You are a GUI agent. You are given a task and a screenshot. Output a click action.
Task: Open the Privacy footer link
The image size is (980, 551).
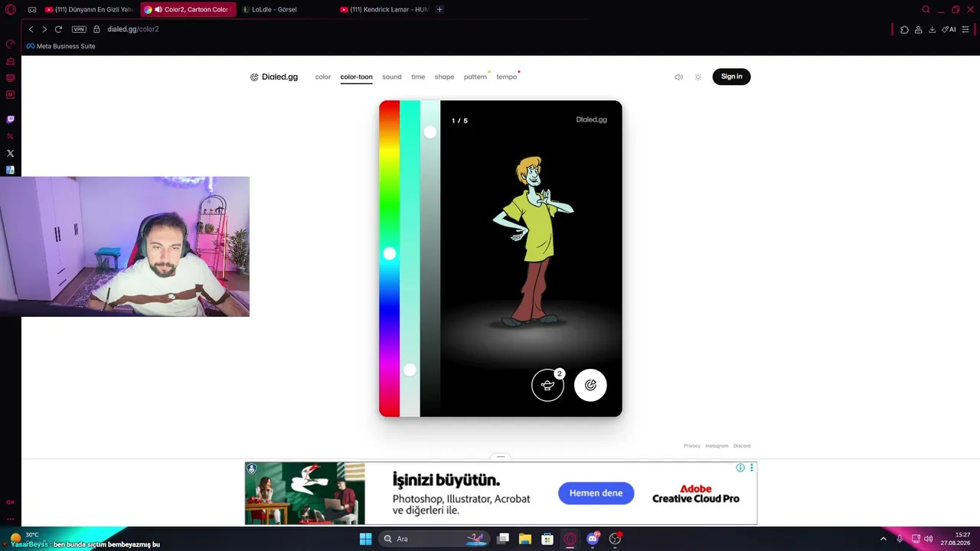[692, 445]
